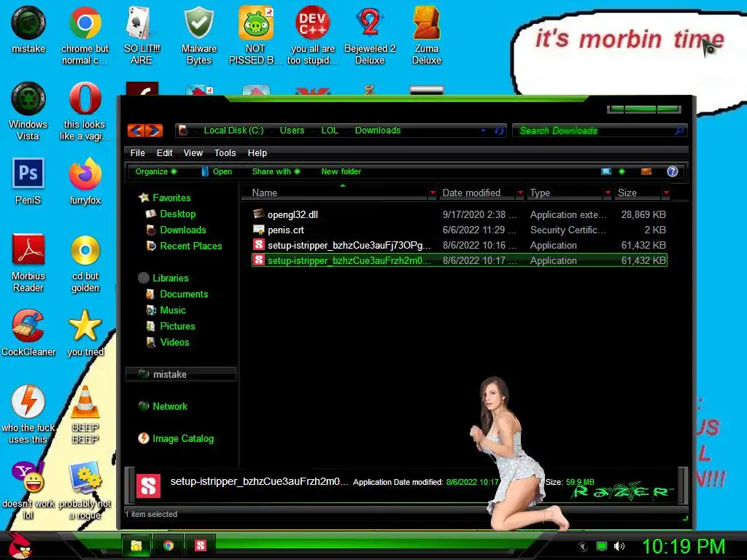Open explorer Help question mark icon
The width and height of the screenshot is (747, 560).
672,171
